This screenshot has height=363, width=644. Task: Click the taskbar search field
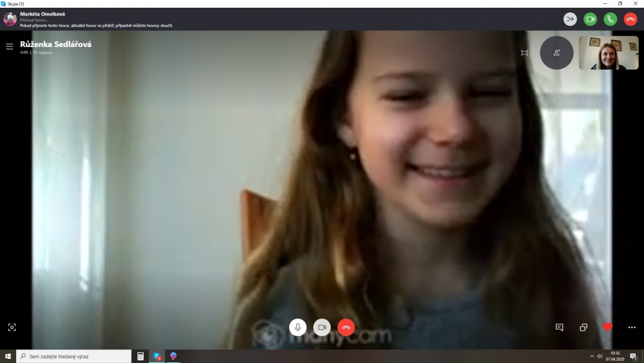point(74,356)
